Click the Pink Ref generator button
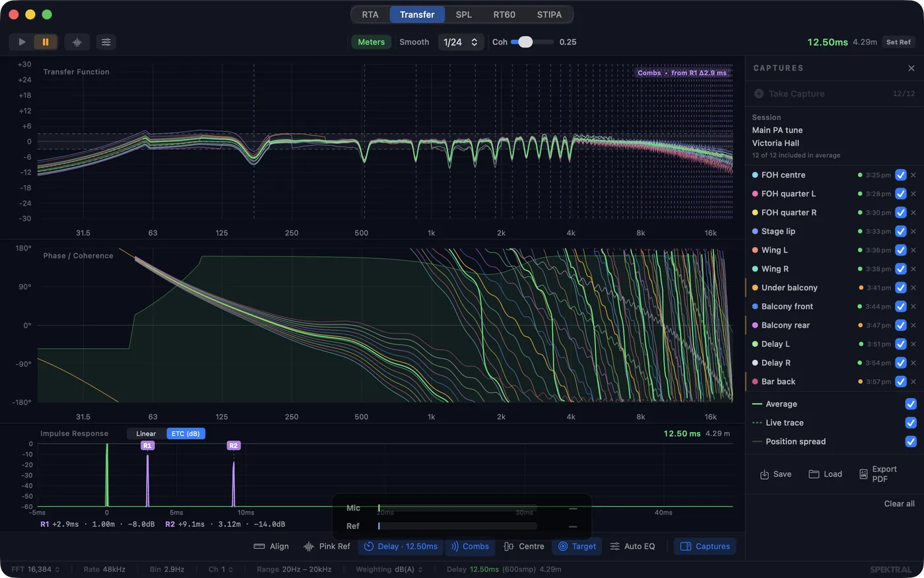 pyautogui.click(x=327, y=546)
